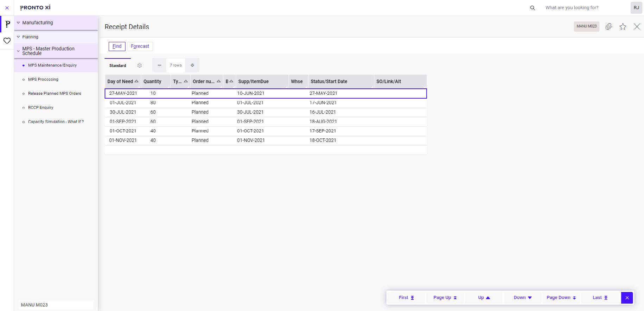644x311 pixels.
Task: Close the navigation bar with purple X
Action: coord(627,298)
